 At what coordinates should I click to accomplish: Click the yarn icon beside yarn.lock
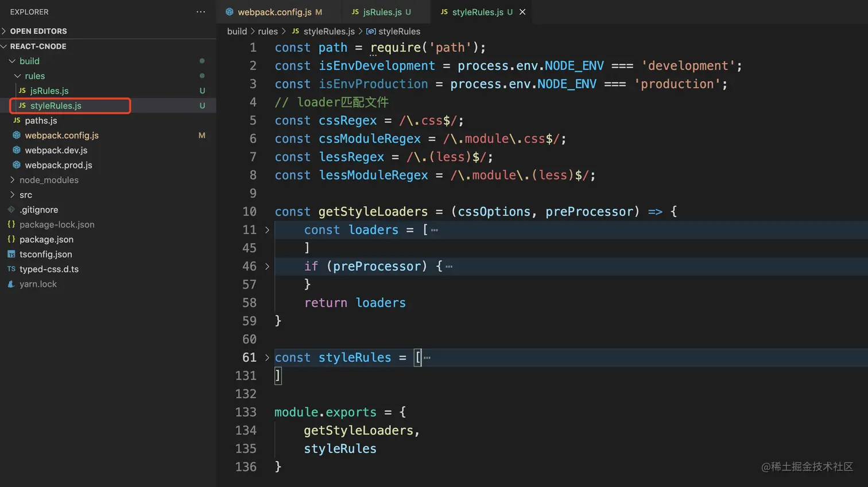[x=11, y=284]
